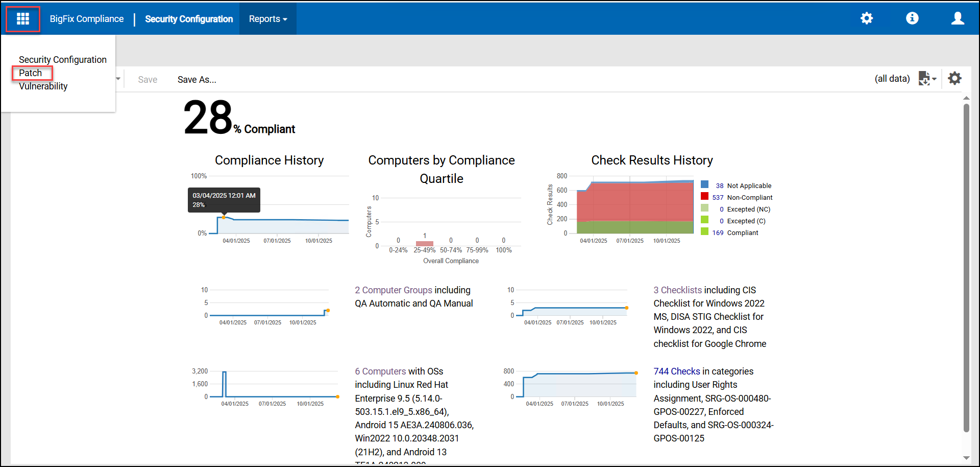980x467 pixels.
Task: Click the scroll down arrow
Action: 966,458
